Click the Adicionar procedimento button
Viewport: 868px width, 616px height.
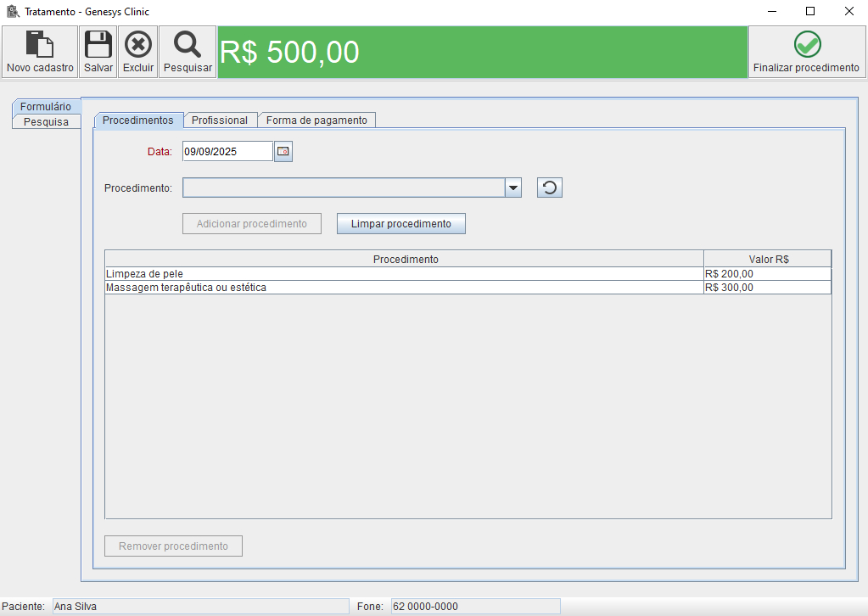coord(252,224)
